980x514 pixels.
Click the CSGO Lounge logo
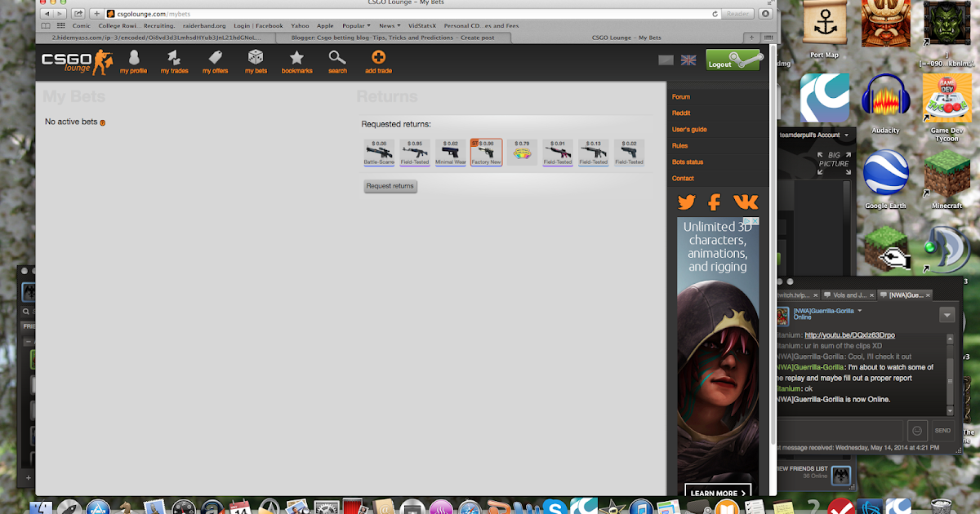[x=77, y=62]
